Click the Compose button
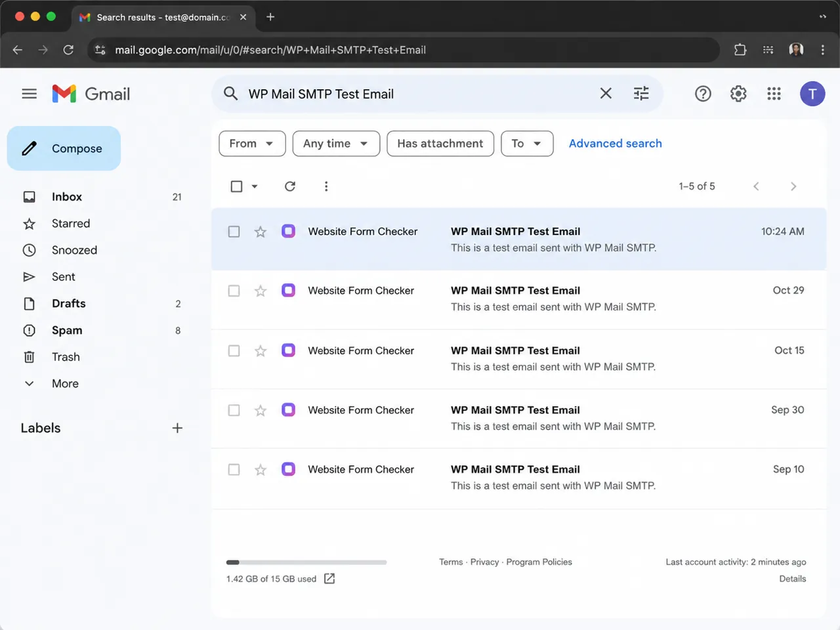The image size is (840, 630). [x=64, y=148]
